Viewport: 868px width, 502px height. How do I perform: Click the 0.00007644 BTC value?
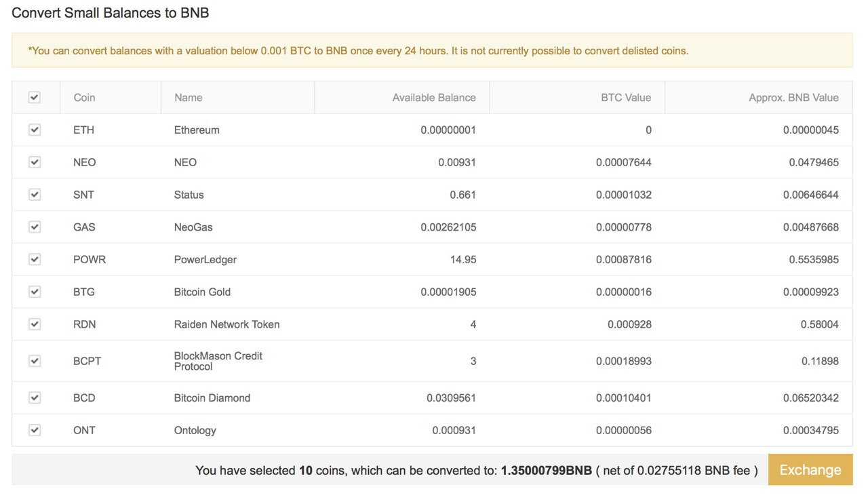point(624,162)
